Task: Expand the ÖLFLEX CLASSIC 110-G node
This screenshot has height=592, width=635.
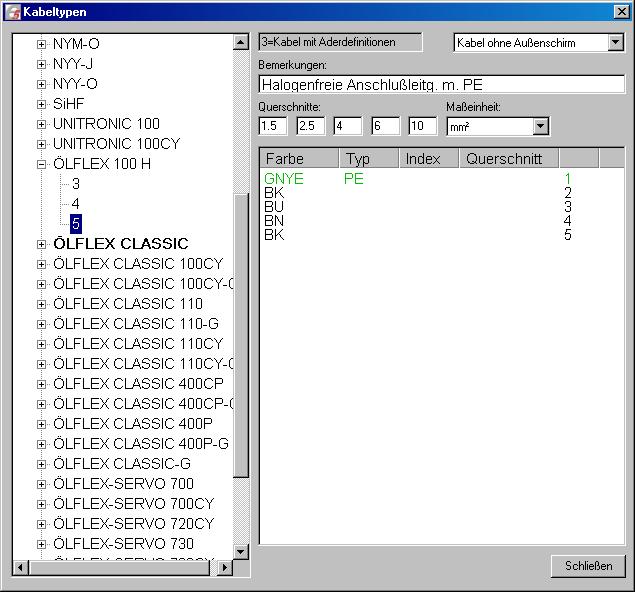Action: coord(41,324)
